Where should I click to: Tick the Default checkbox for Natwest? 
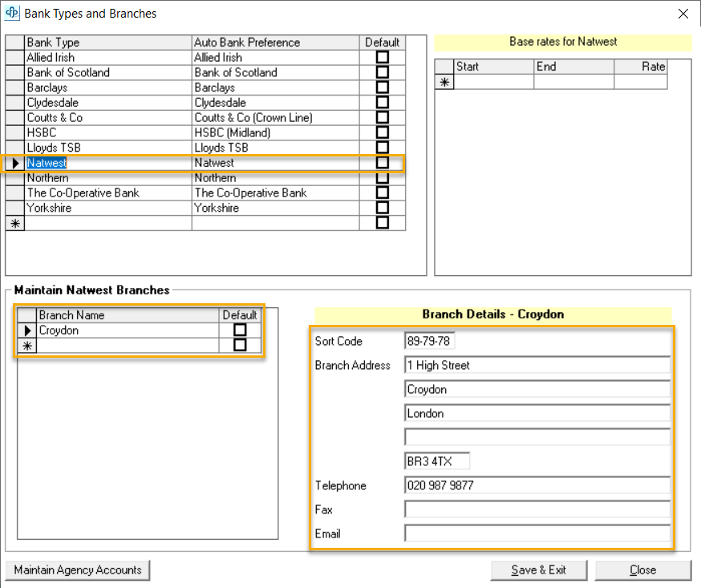(x=383, y=162)
